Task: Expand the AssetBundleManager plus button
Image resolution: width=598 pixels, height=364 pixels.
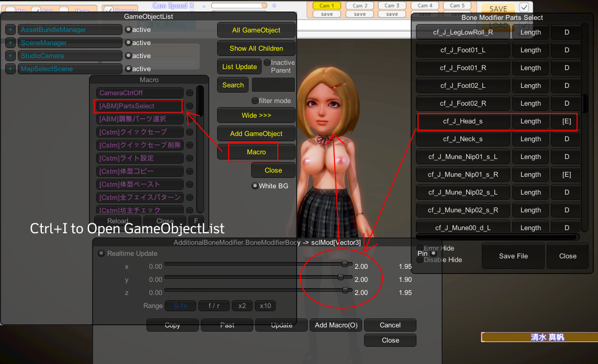Action: tap(10, 30)
